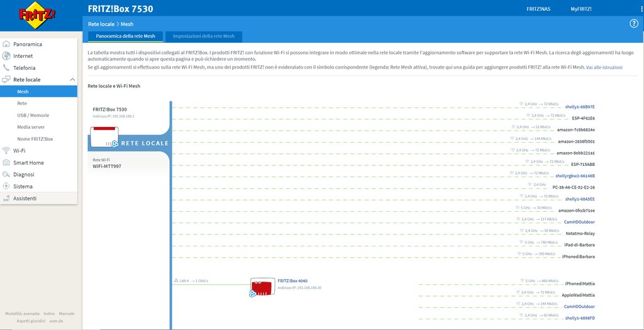The width and height of the screenshot is (644, 330).
Task: Open the Diagnosi menu item
Action: (24, 175)
